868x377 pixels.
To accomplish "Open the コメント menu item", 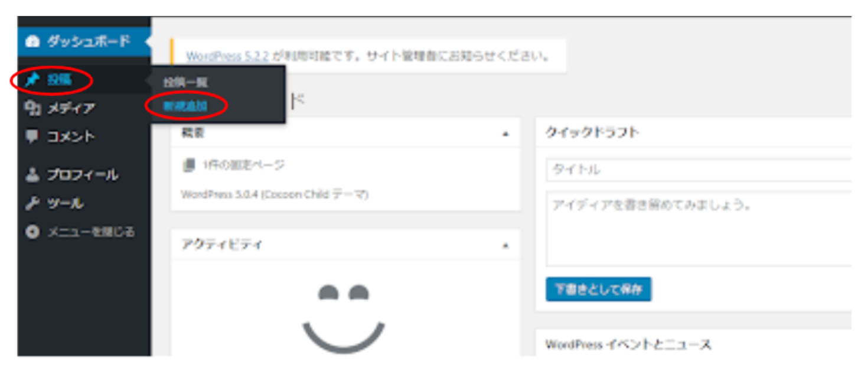I will click(x=71, y=136).
